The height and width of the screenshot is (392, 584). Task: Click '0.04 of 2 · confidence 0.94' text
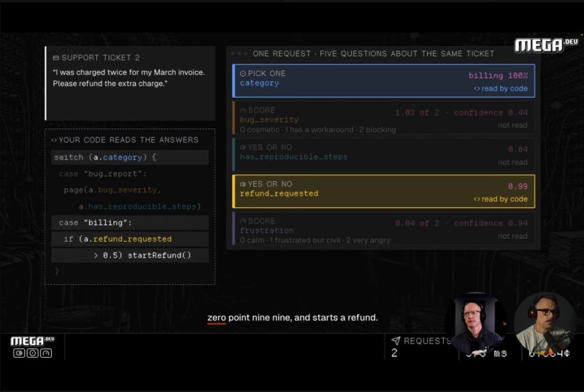point(461,223)
